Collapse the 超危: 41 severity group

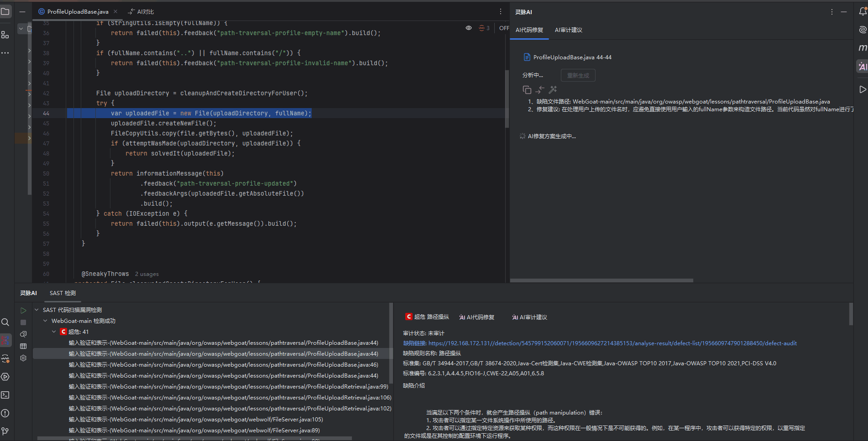coord(54,332)
